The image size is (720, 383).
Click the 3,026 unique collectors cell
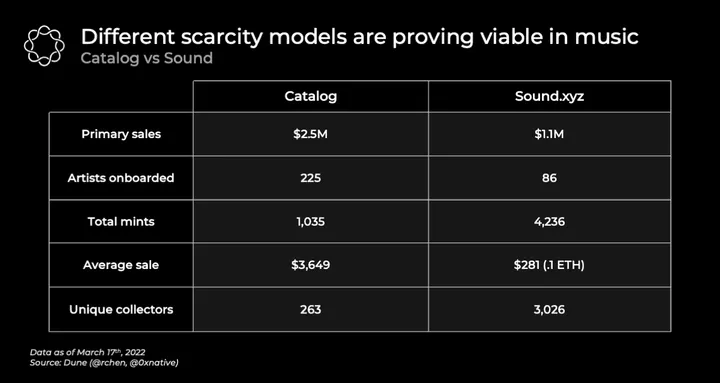coord(550,310)
